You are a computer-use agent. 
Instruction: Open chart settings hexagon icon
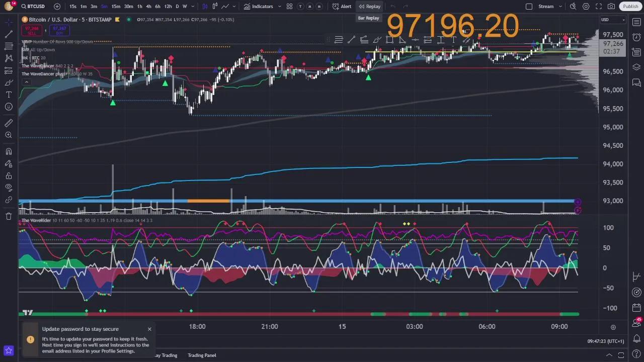[x=586, y=7]
